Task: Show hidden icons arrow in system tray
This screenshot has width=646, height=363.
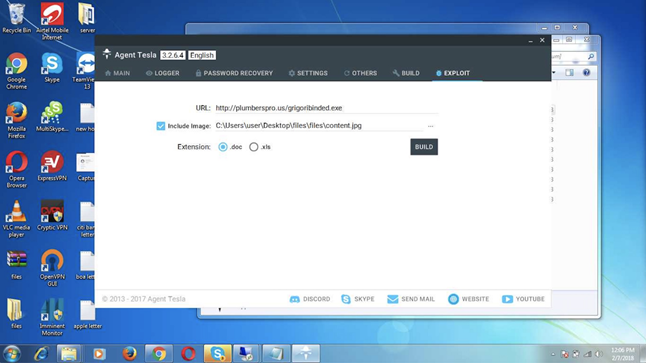Action: (553, 354)
